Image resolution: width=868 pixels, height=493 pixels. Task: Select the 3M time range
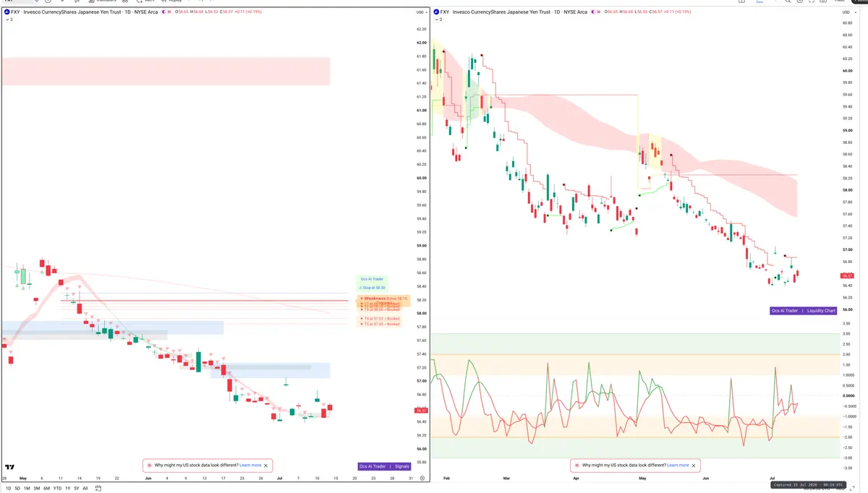pos(37,489)
